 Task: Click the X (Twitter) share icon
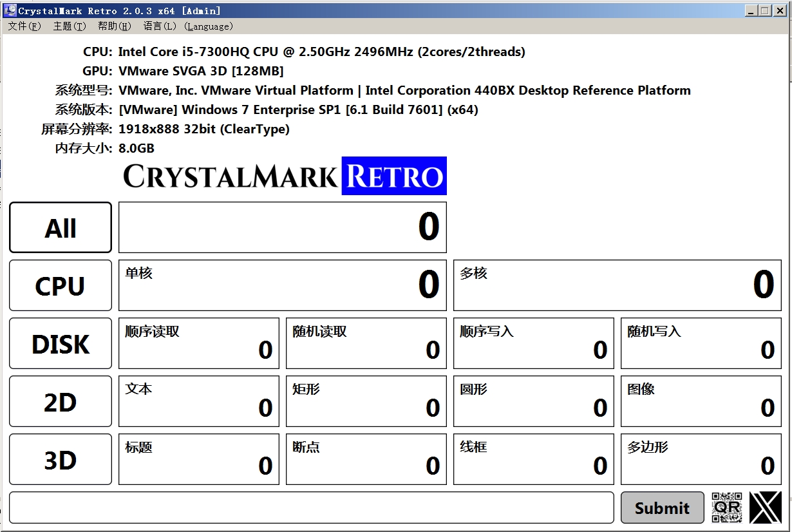tap(766, 508)
